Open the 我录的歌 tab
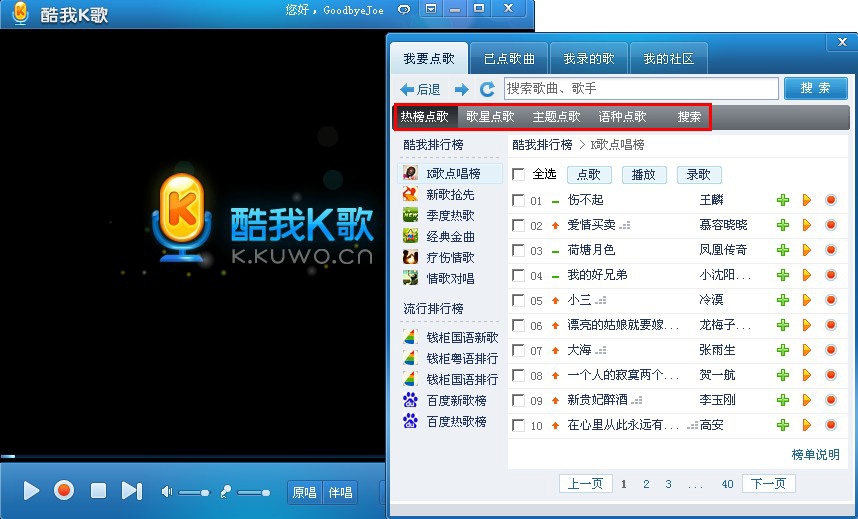 [x=589, y=59]
